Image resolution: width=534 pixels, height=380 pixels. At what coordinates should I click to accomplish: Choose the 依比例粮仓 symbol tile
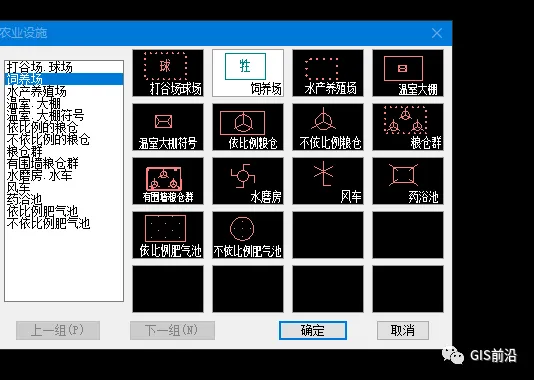[248, 127]
